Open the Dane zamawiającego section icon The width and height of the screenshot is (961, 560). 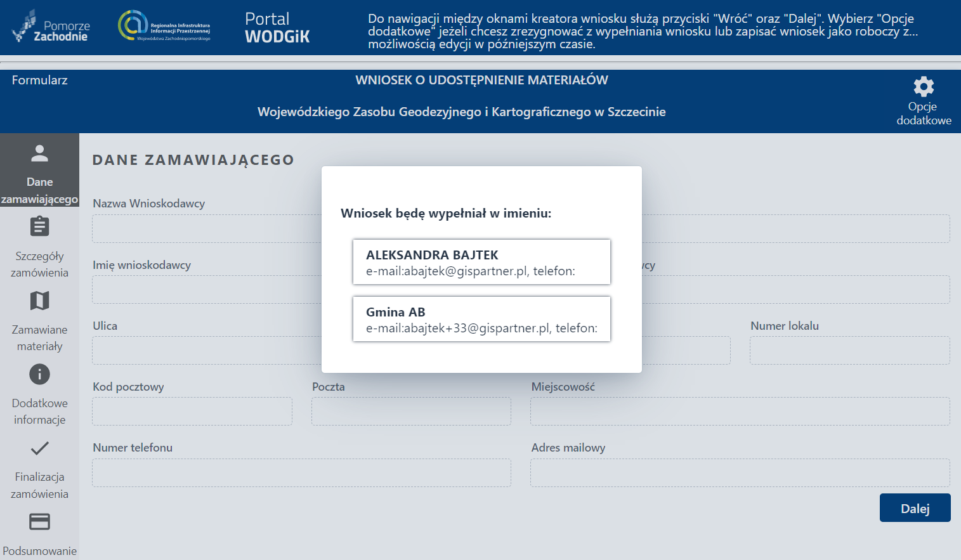tap(39, 153)
